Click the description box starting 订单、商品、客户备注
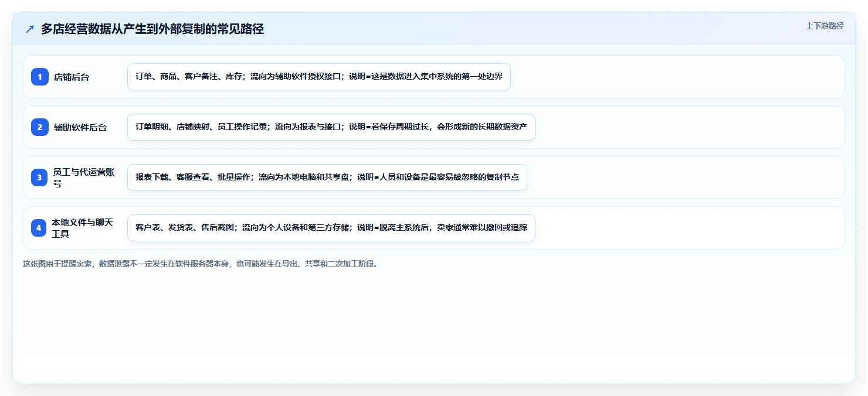 point(319,77)
